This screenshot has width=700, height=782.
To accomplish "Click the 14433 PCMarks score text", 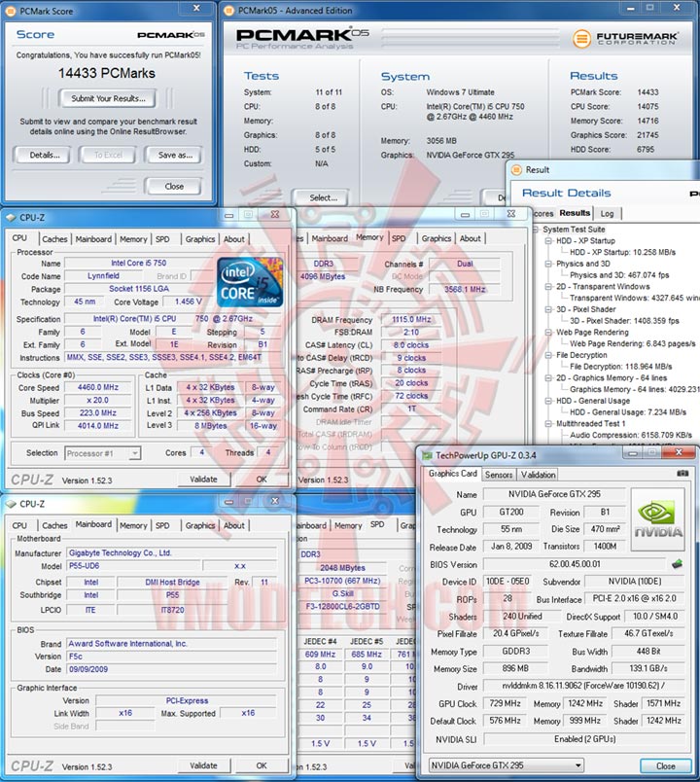I will click(107, 73).
